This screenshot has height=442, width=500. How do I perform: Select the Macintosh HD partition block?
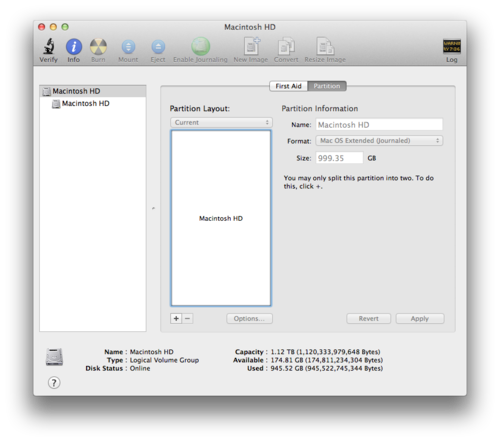(221, 218)
